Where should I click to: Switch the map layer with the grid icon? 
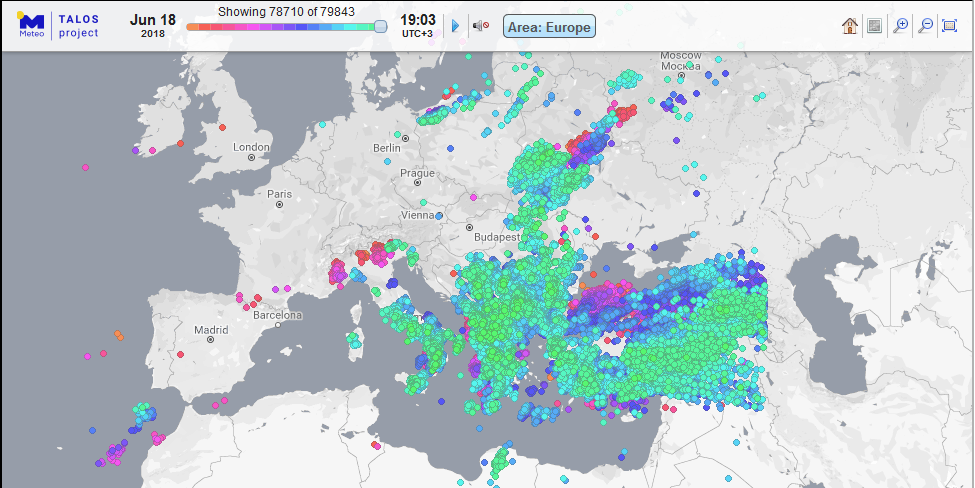(874, 26)
